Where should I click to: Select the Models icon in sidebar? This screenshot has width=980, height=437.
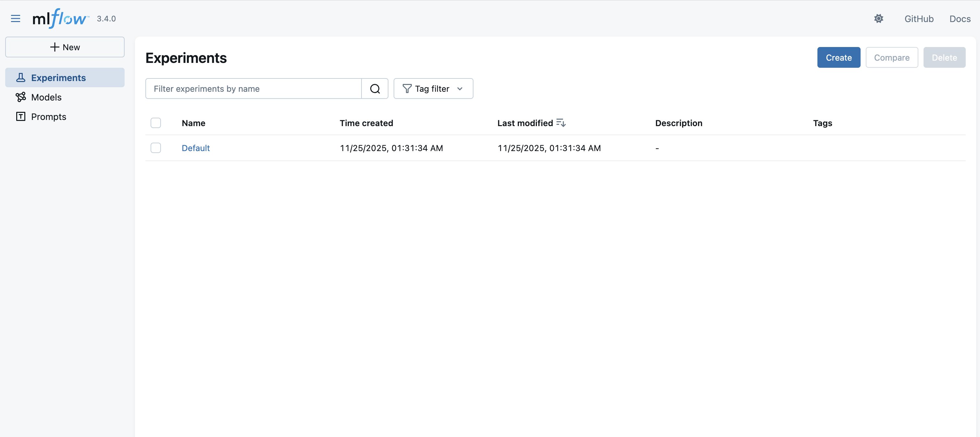[20, 97]
